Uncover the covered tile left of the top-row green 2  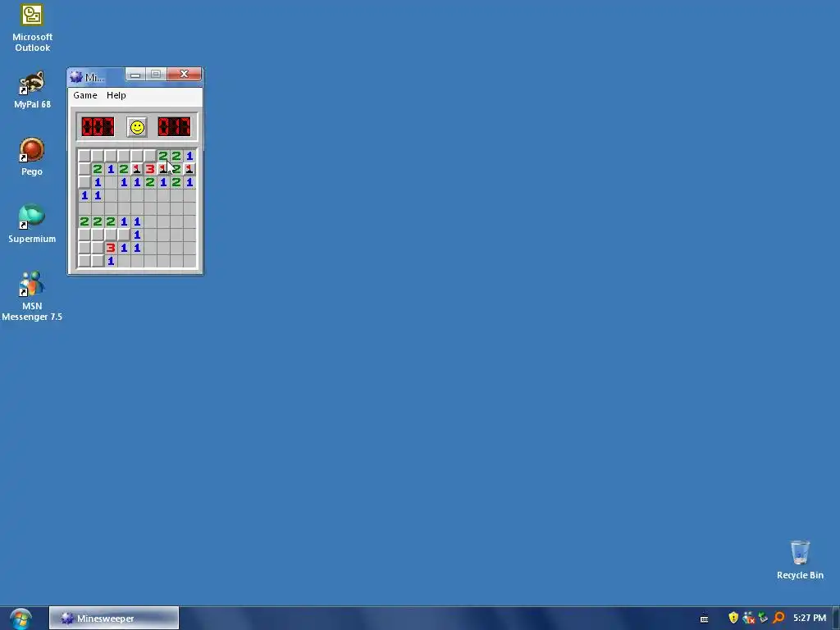tap(150, 156)
